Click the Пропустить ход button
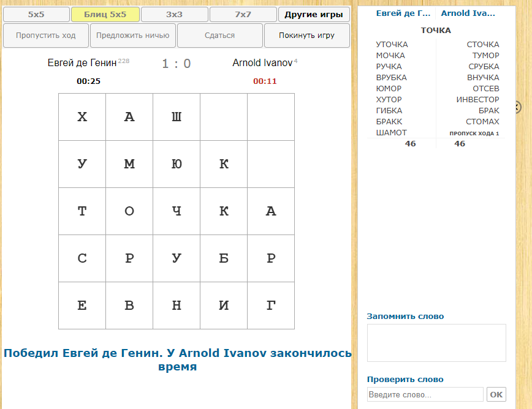This screenshot has height=409, width=532. click(46, 36)
